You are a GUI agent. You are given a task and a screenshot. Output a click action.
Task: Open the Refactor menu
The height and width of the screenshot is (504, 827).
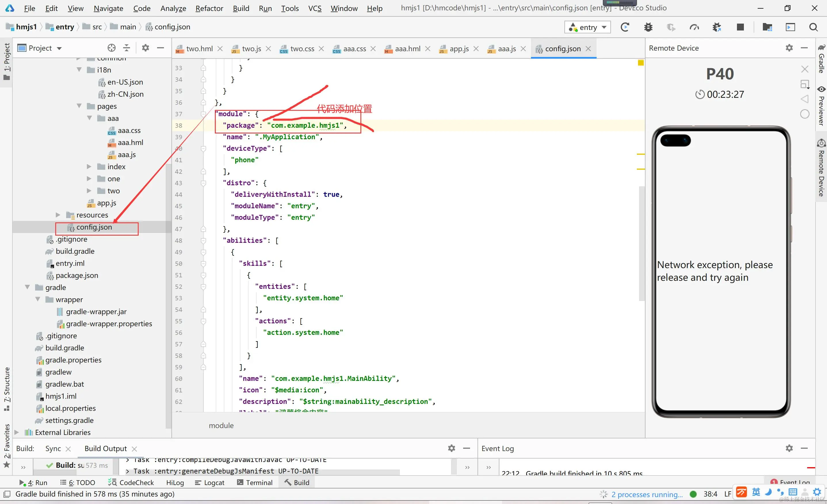[x=209, y=8]
